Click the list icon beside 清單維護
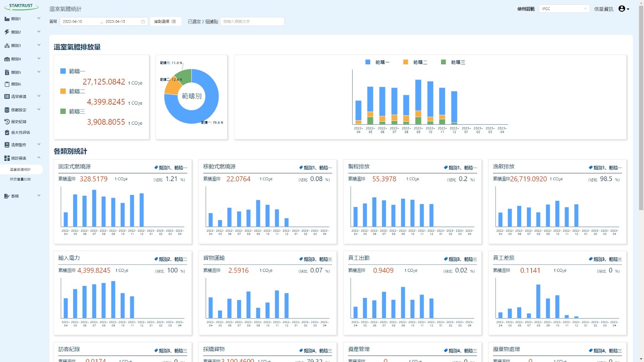Screen dimensions: 644x362 (x=7, y=97)
